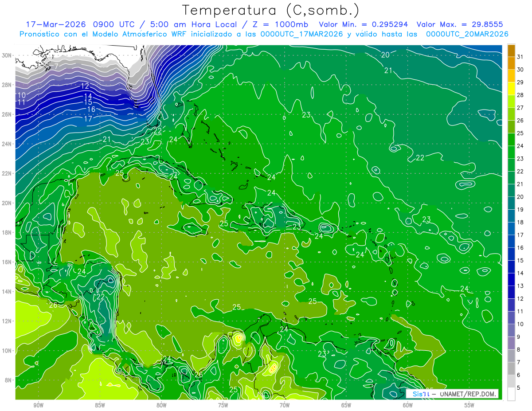Click the 'Valor Max. = 29.8555' readout
Viewport: 532px width, 411px height.
460,24
